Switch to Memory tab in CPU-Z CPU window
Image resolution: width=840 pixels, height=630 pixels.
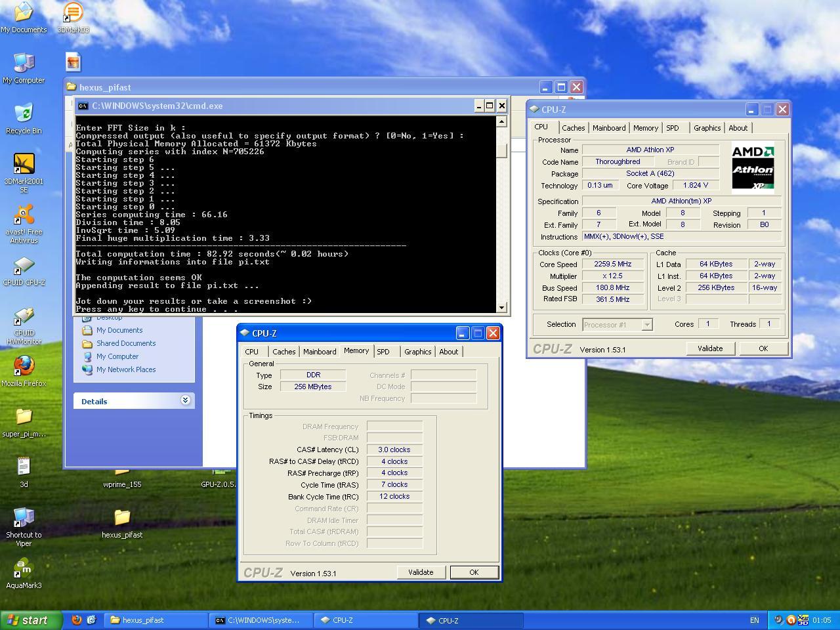coord(646,128)
